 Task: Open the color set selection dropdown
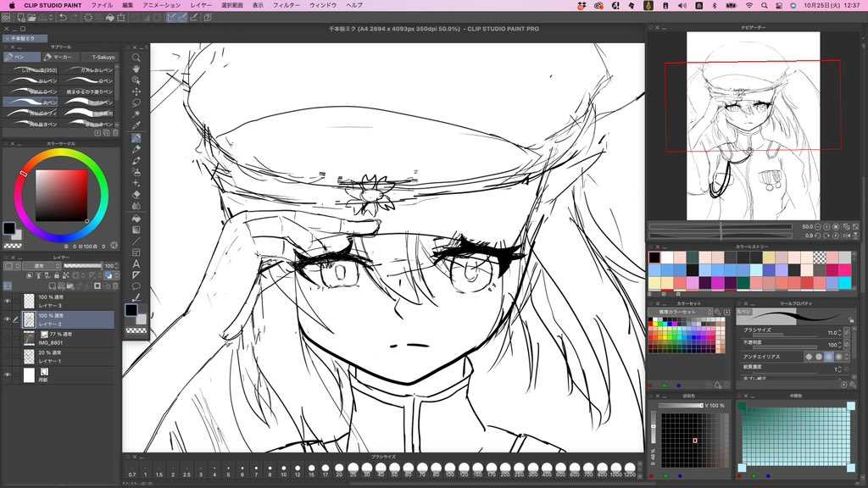pos(681,312)
